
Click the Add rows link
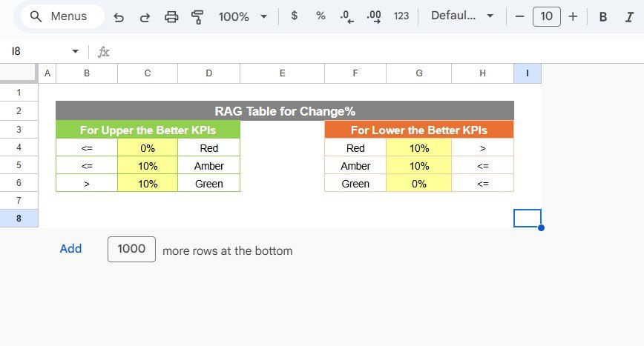point(70,249)
